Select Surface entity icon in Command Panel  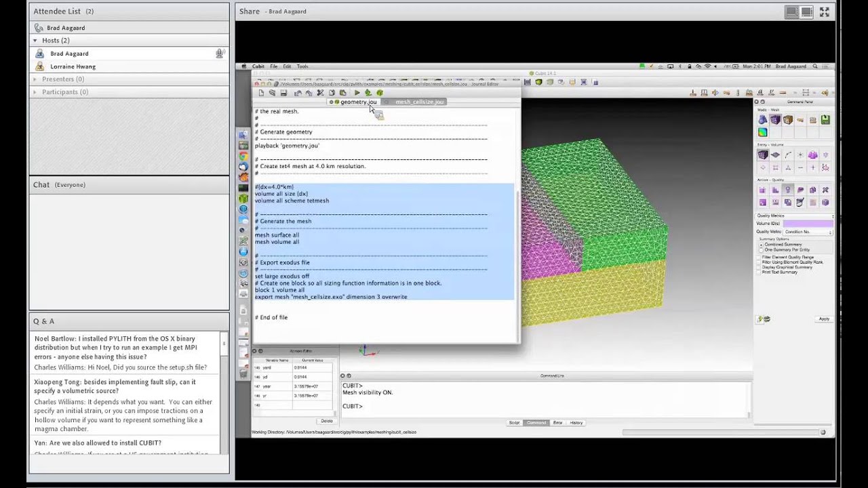point(775,155)
